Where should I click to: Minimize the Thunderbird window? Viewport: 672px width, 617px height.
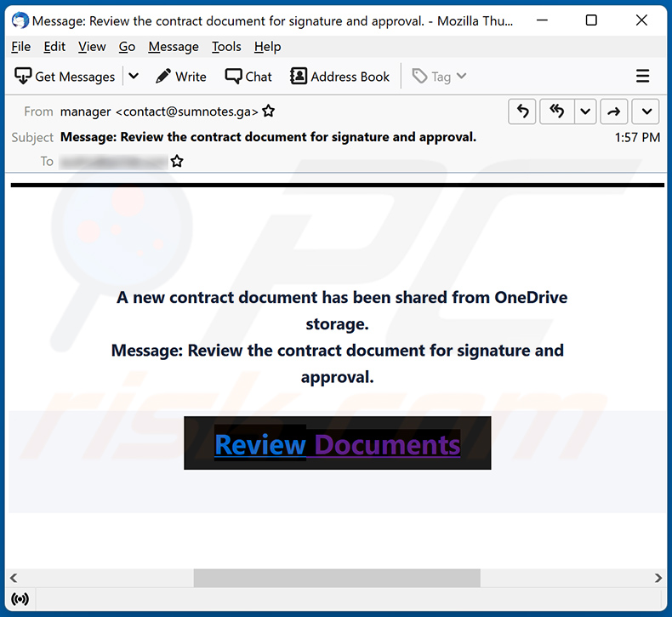(x=542, y=20)
